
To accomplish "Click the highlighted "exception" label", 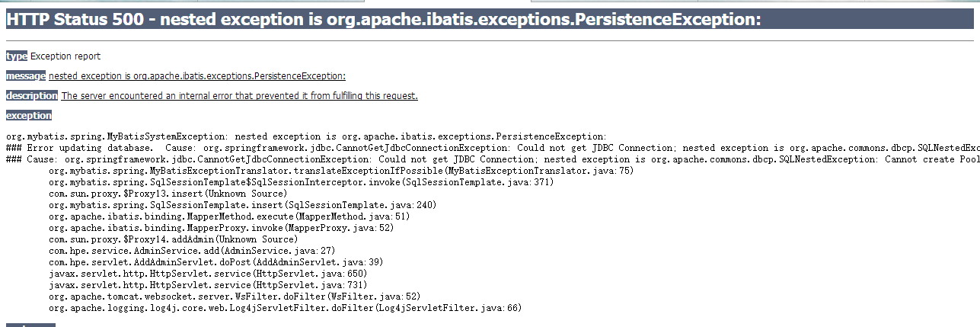I will (x=29, y=115).
